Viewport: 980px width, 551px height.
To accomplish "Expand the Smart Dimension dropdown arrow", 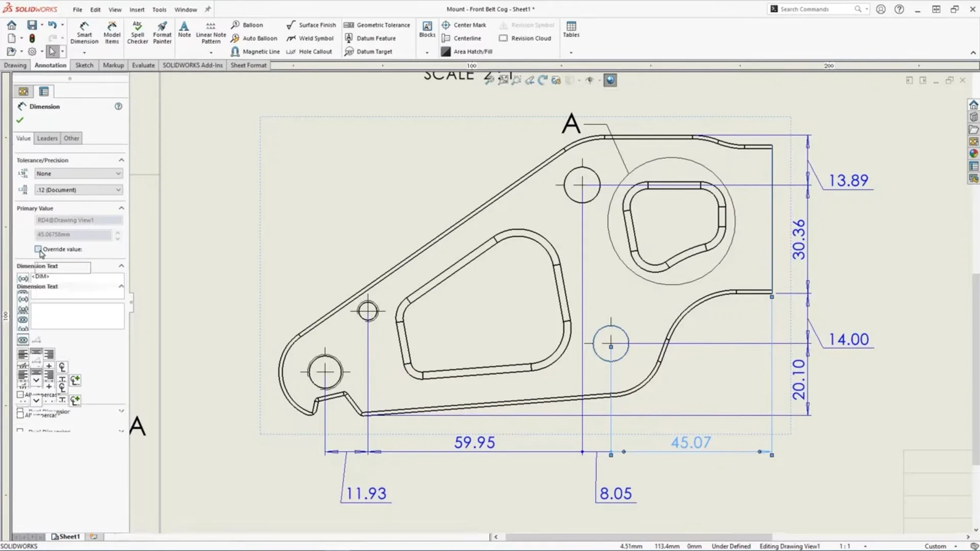I will point(84,53).
